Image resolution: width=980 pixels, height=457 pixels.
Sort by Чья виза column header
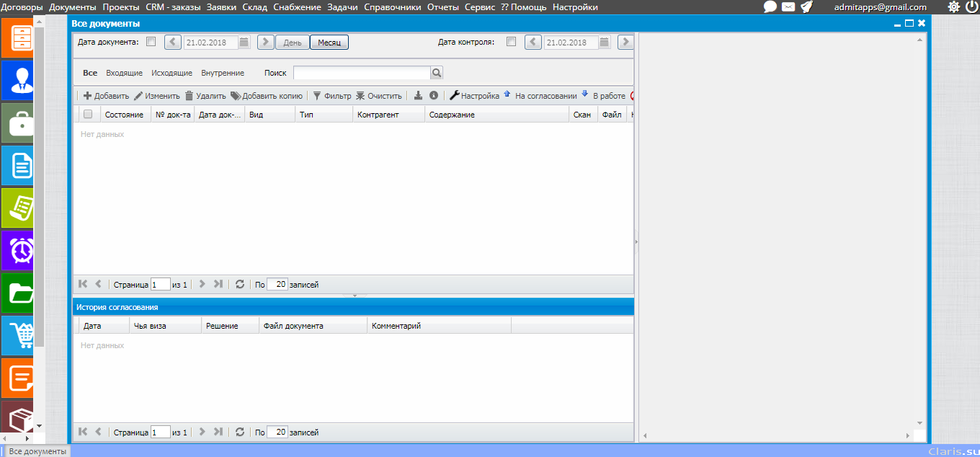pos(165,326)
